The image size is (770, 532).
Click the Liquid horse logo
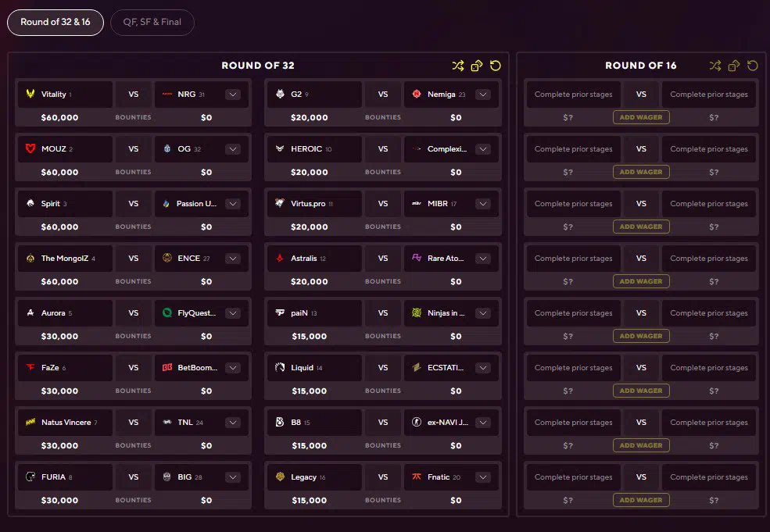point(280,367)
